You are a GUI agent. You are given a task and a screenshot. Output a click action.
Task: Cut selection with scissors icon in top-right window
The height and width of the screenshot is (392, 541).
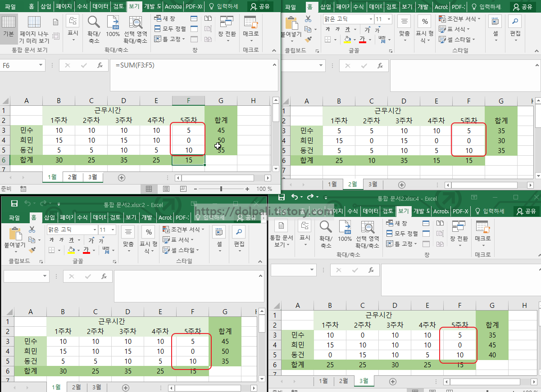pos(308,19)
